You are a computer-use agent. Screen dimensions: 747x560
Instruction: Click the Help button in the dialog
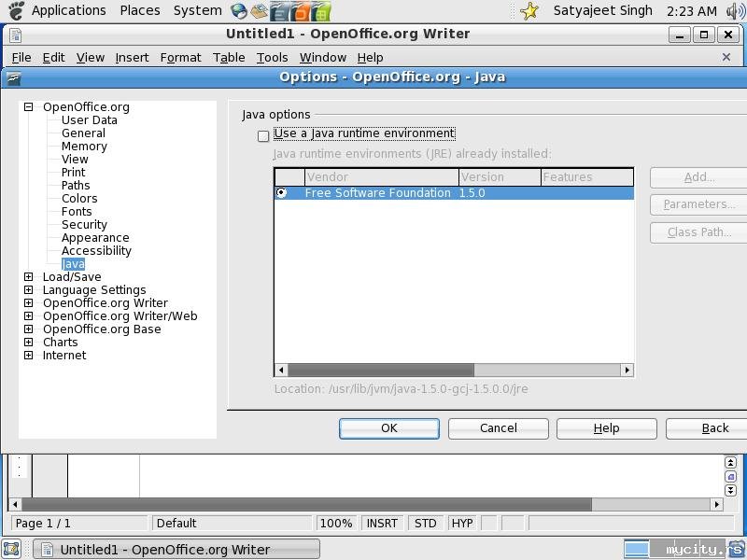606,428
